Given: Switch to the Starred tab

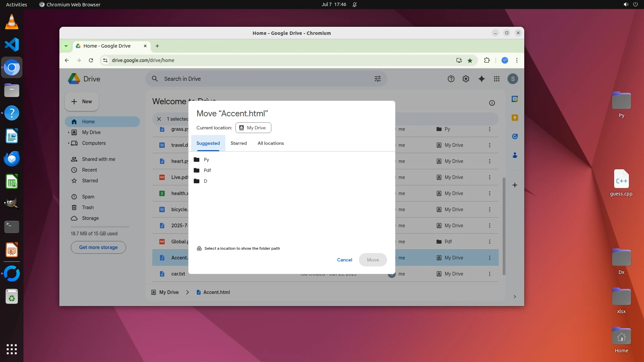Looking at the screenshot, I should click(x=238, y=143).
